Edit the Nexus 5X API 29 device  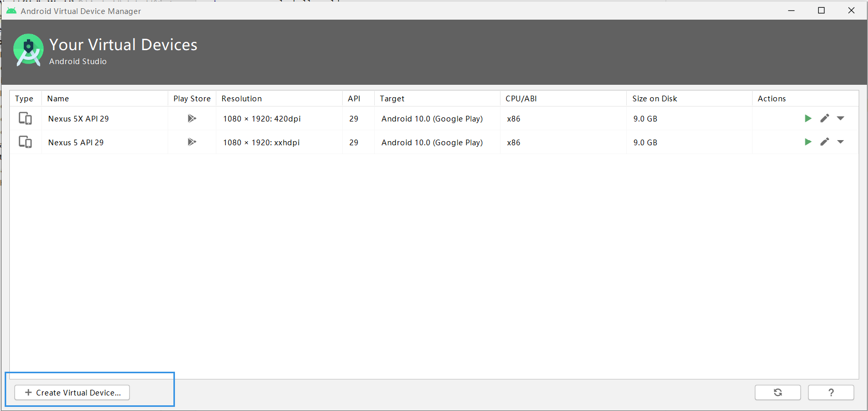pos(825,118)
